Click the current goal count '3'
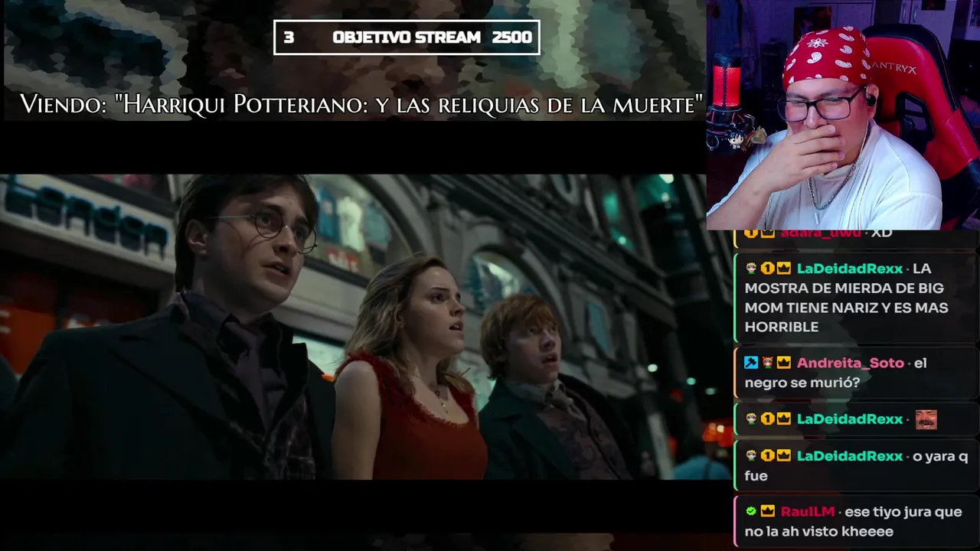This screenshot has width=980, height=551. coord(289,37)
